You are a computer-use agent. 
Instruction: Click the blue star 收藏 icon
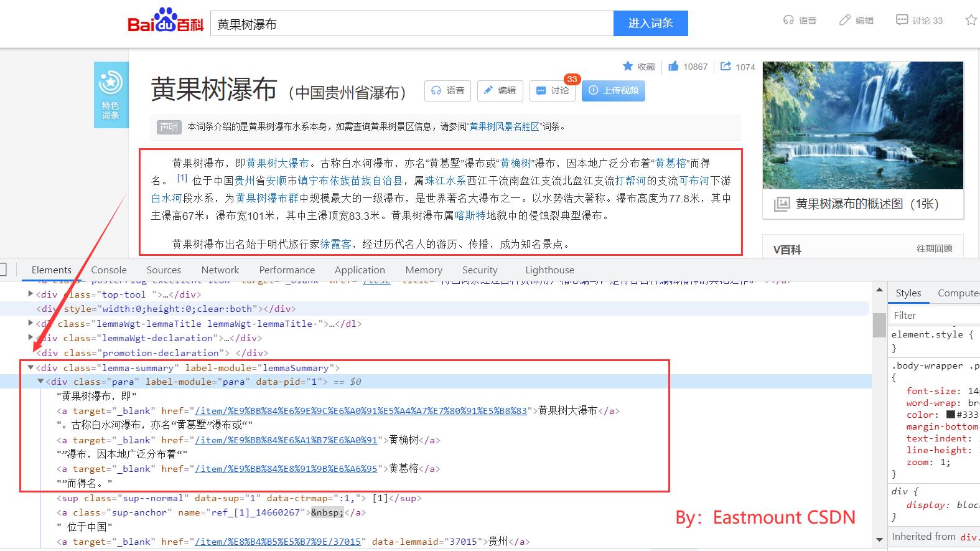click(x=628, y=66)
